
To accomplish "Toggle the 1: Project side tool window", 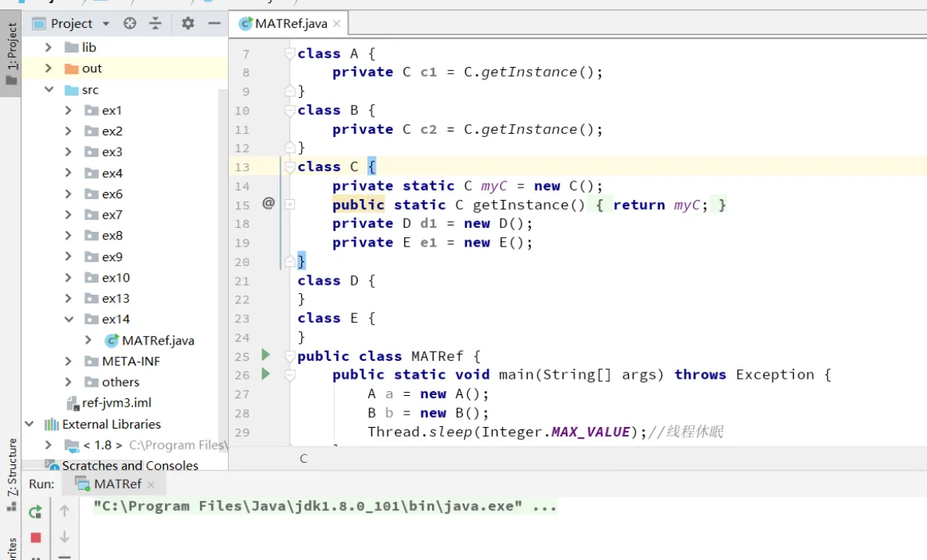I will [11, 54].
